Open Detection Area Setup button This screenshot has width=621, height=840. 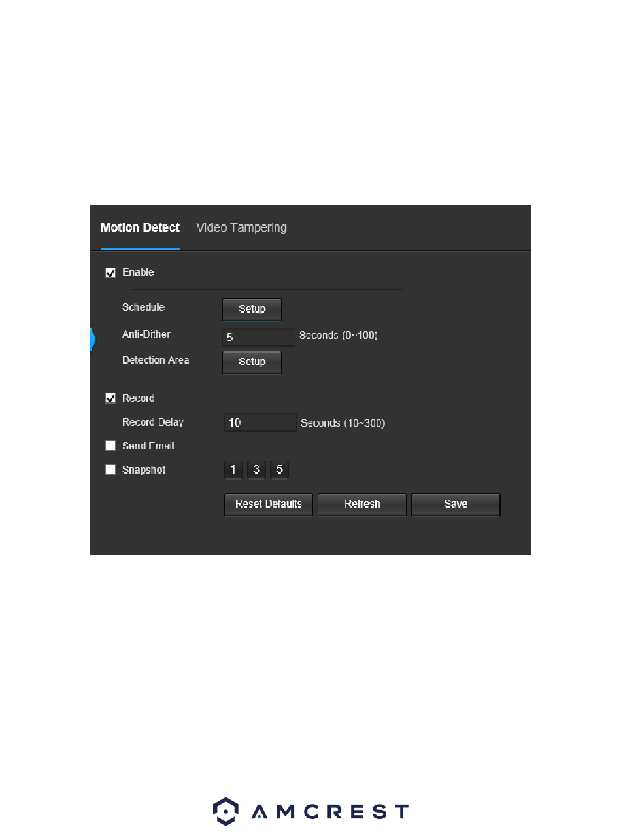point(252,362)
